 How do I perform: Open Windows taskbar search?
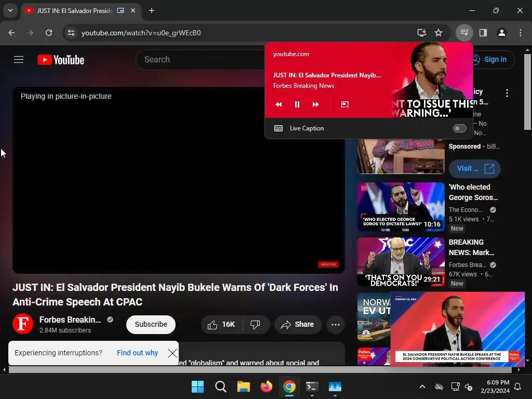(x=220, y=387)
